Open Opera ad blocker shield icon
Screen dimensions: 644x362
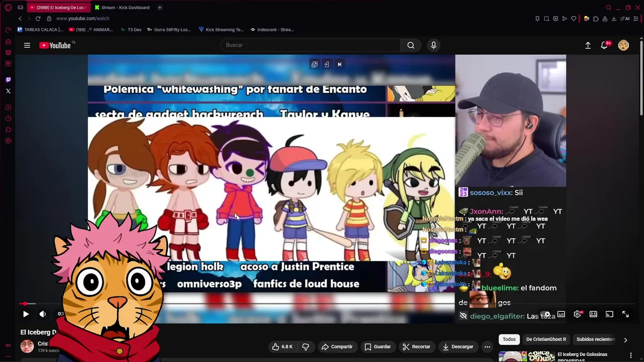click(555, 19)
